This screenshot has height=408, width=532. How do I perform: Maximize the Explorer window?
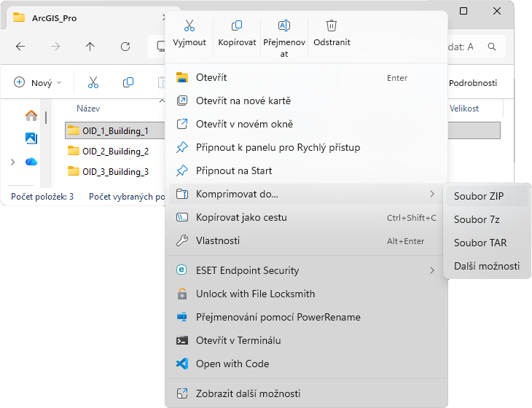[x=463, y=11]
